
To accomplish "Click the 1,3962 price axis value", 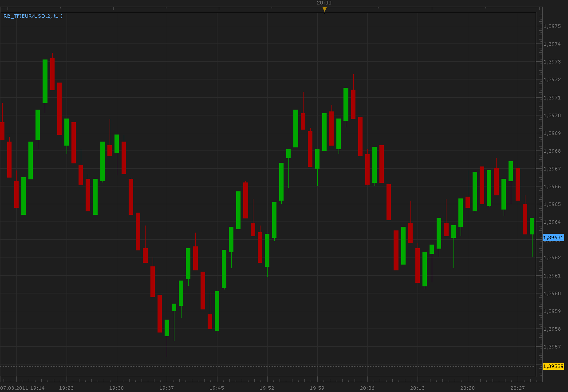I will [552, 257].
